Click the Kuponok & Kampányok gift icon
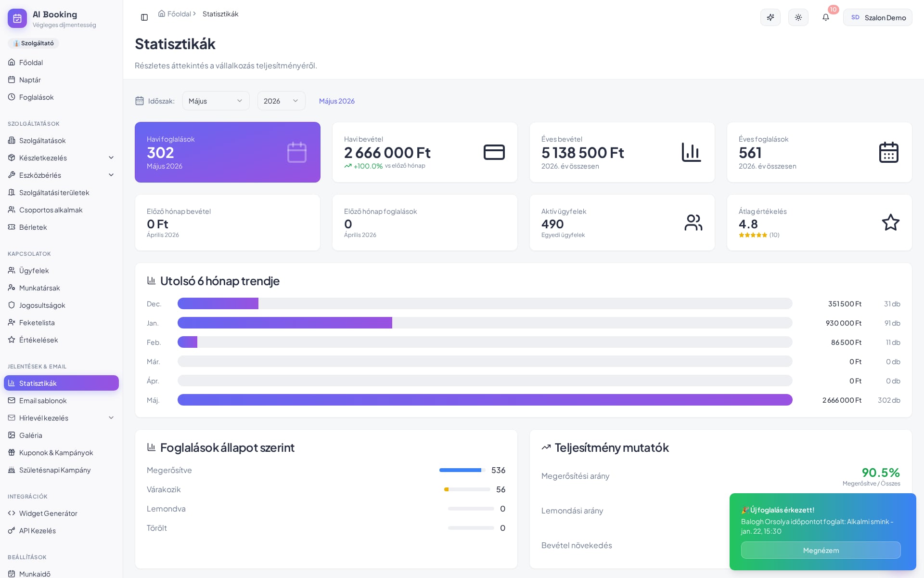This screenshot has height=578, width=924. pyautogui.click(x=12, y=452)
